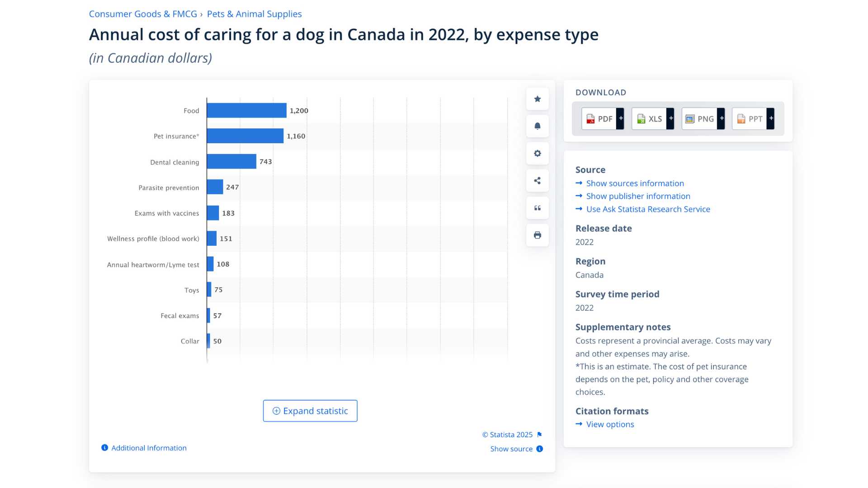
Task: Click the share statistic icon
Action: pyautogui.click(x=537, y=181)
